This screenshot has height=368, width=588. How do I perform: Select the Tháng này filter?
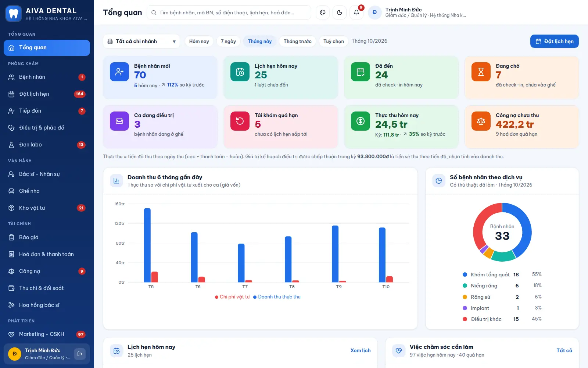pyautogui.click(x=260, y=41)
